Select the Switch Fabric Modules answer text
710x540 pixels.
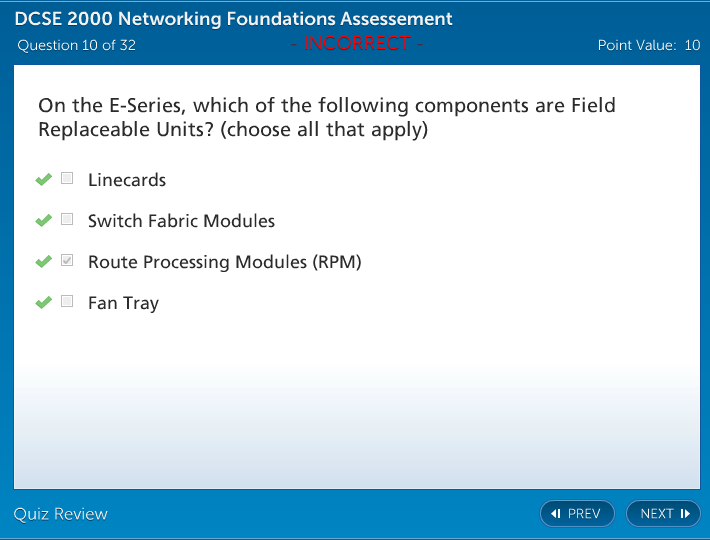tap(181, 221)
